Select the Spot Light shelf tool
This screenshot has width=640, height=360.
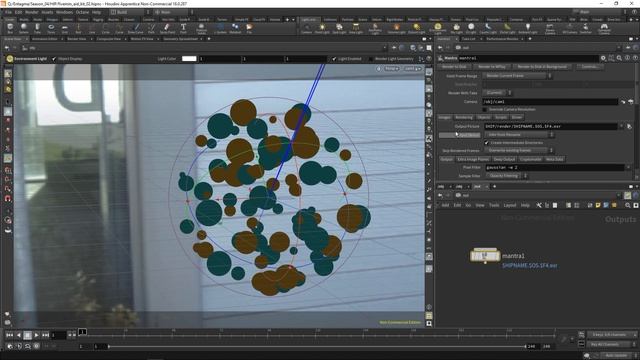pos(339,29)
